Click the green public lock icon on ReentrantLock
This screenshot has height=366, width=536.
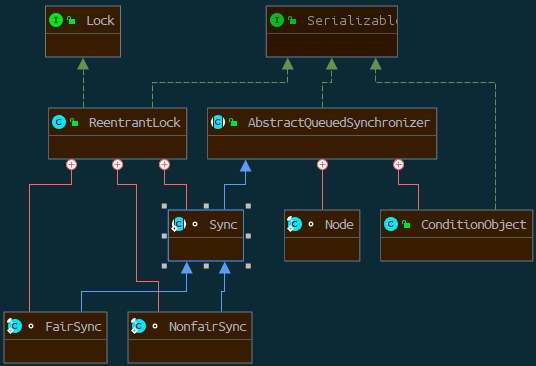click(x=74, y=122)
